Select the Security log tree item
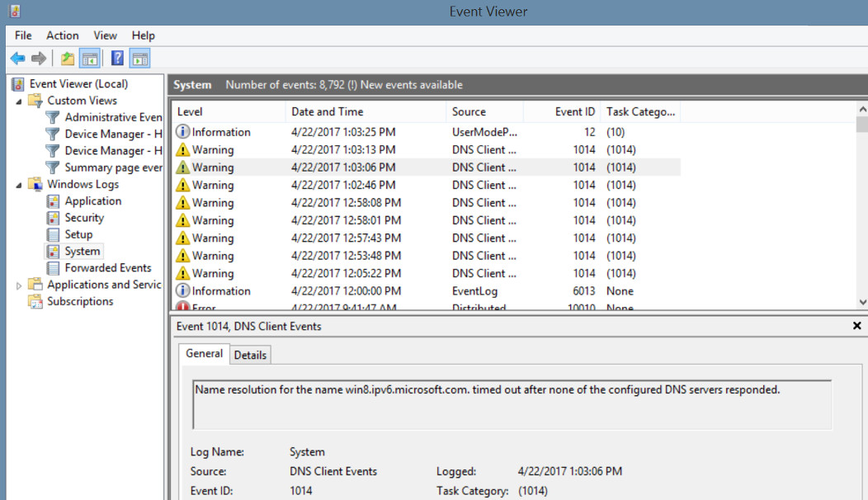This screenshot has height=500, width=868. (84, 218)
